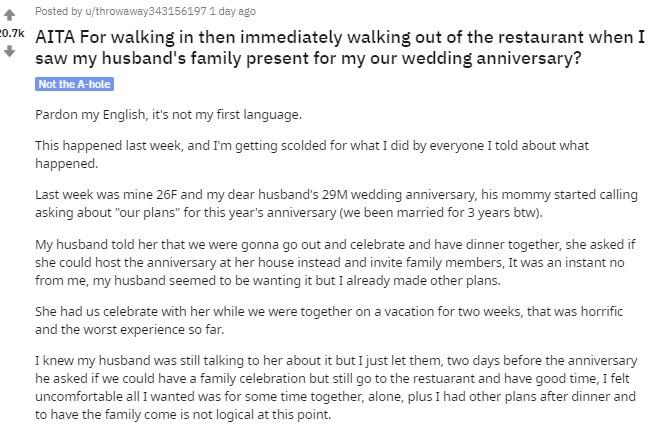Click the 20.7k vote score
The width and height of the screenshot is (651, 432).
[x=10, y=33]
